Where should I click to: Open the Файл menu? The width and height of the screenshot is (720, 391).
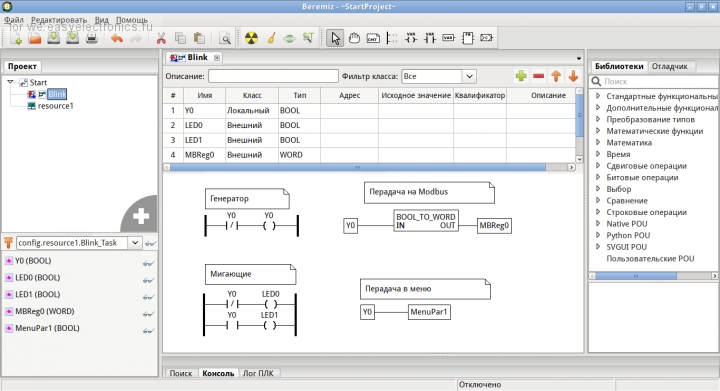pyautogui.click(x=14, y=20)
